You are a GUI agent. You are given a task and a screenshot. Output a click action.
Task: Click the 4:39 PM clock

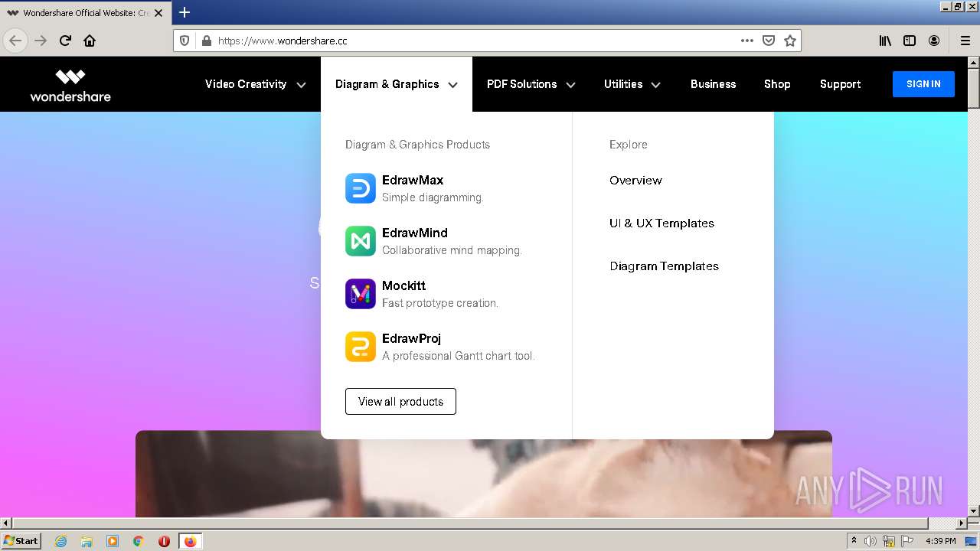point(941,541)
